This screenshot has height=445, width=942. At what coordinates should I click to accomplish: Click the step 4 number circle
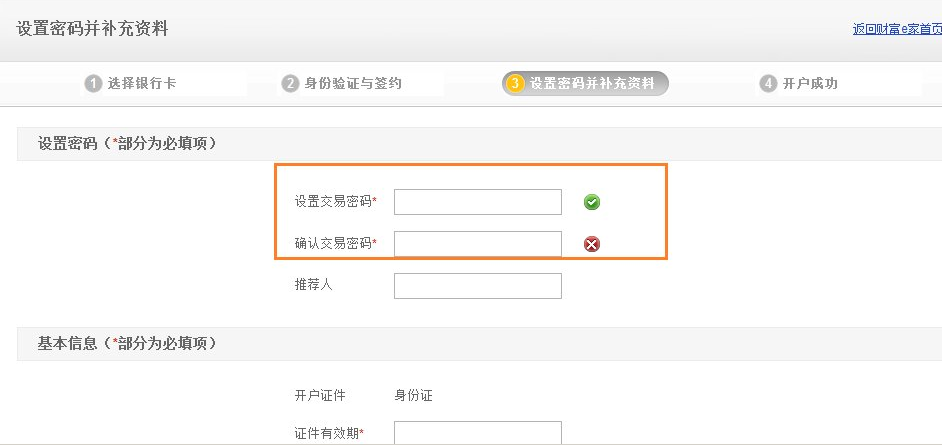tap(768, 84)
